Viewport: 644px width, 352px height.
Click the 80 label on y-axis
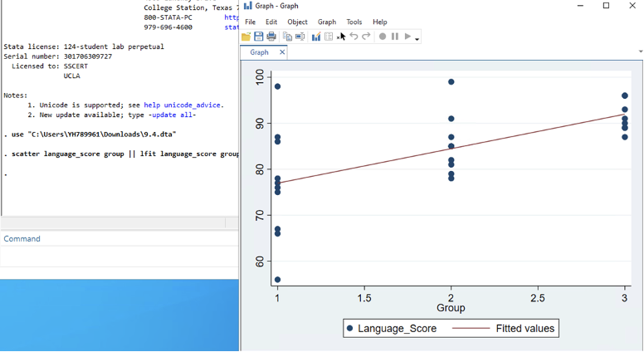click(x=260, y=169)
